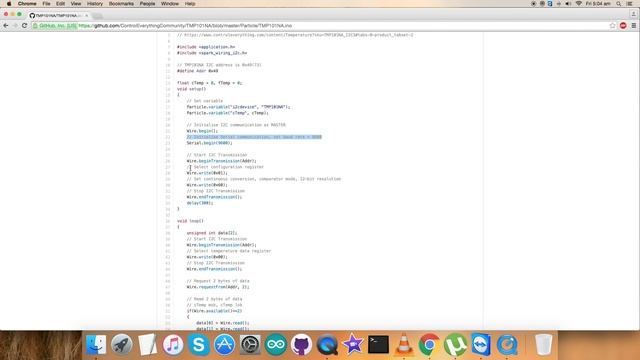Click the green GitHub, Inc. security badge
Image resolution: width=640 pixels, height=360 pixels.
click(55, 26)
